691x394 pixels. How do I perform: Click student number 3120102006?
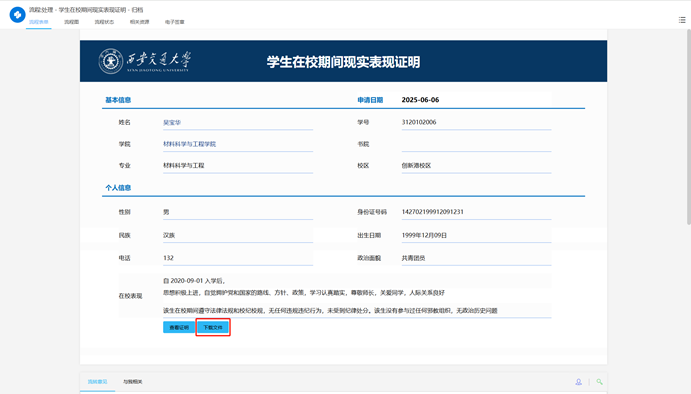point(419,122)
